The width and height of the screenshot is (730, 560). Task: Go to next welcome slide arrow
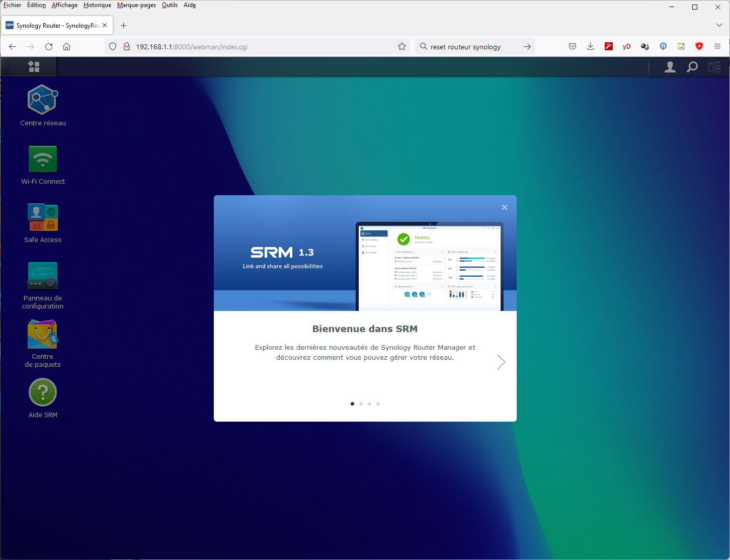501,362
